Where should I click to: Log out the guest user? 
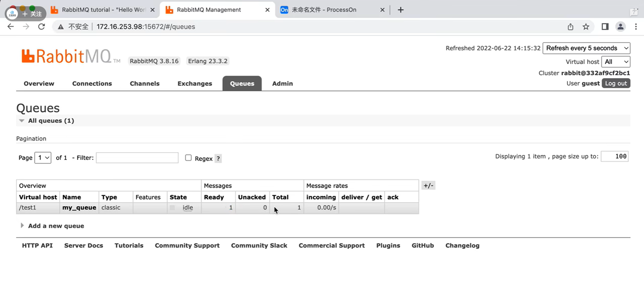point(616,83)
